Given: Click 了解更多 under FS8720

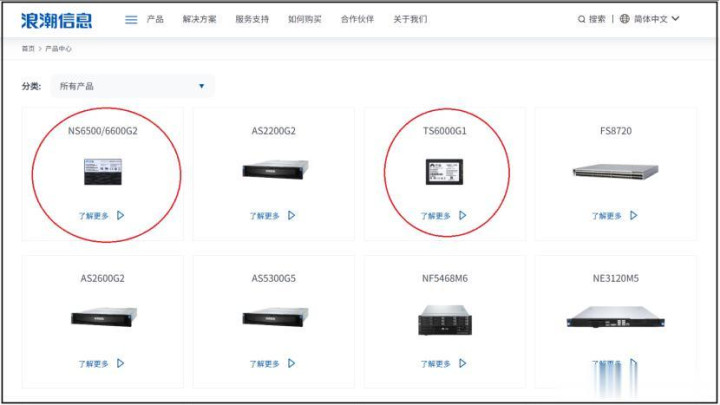Looking at the screenshot, I should [x=607, y=216].
